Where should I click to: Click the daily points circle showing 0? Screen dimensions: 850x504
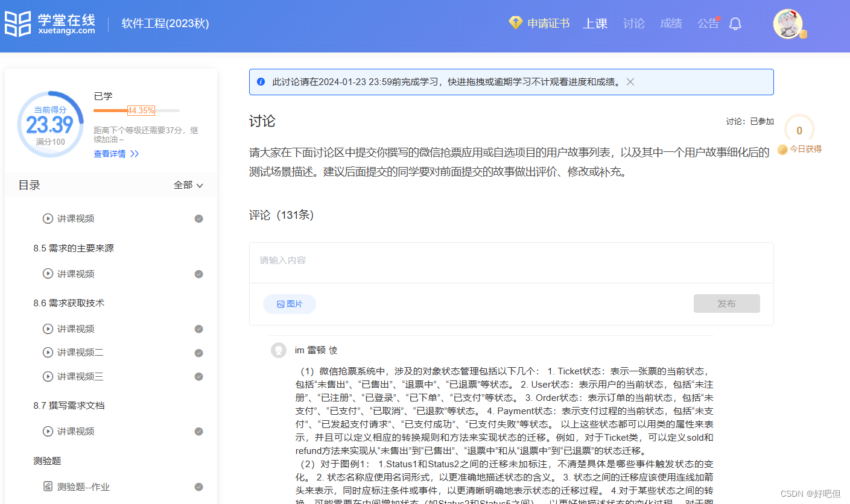(799, 130)
